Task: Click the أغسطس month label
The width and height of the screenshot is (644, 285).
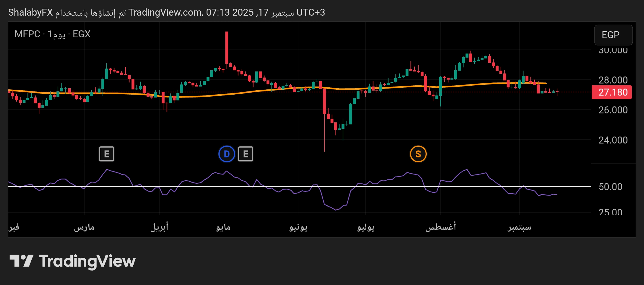Action: pyautogui.click(x=441, y=227)
